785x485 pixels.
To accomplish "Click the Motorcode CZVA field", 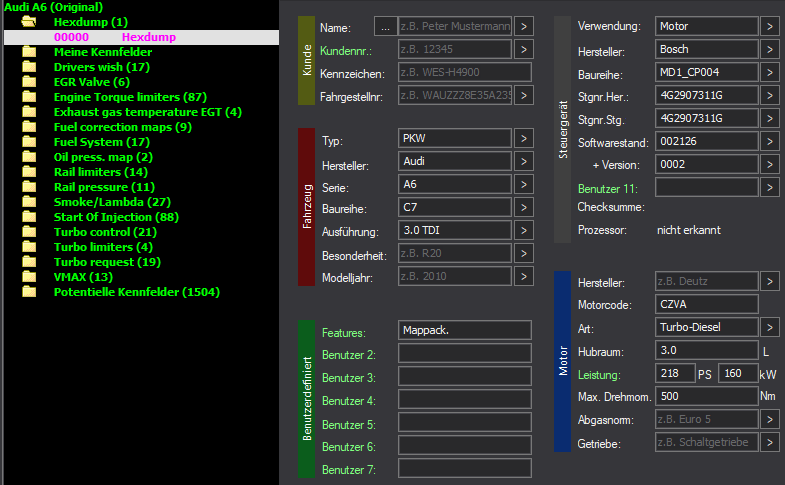I will click(706, 304).
